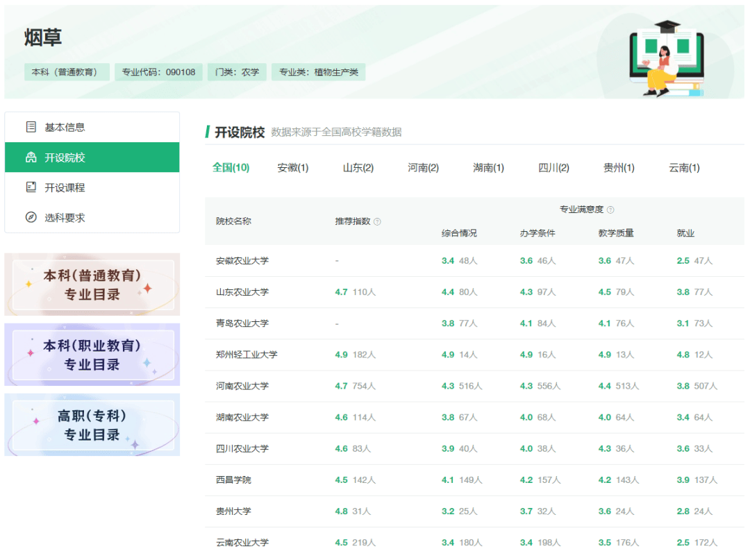Click the 开设院校 school icon

(31, 158)
